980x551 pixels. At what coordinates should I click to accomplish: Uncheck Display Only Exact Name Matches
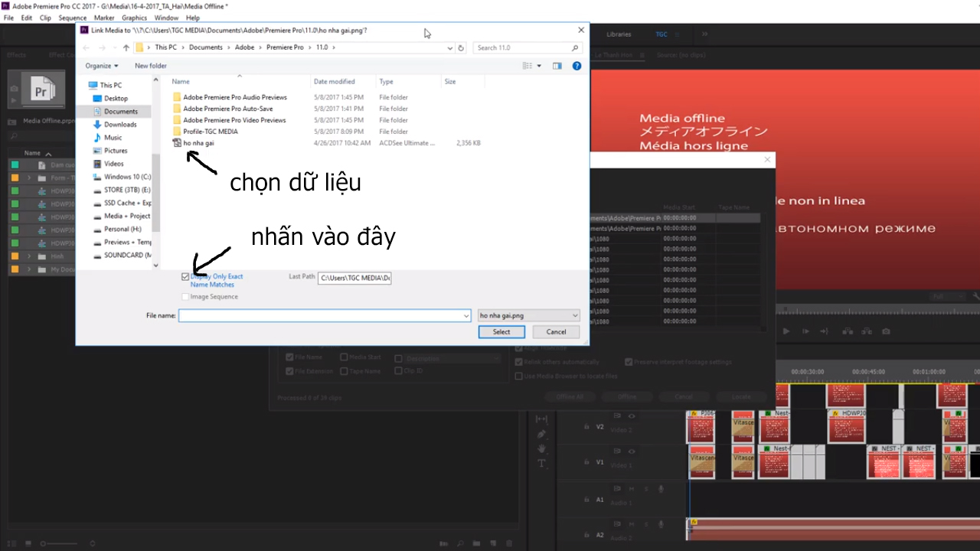pos(185,276)
